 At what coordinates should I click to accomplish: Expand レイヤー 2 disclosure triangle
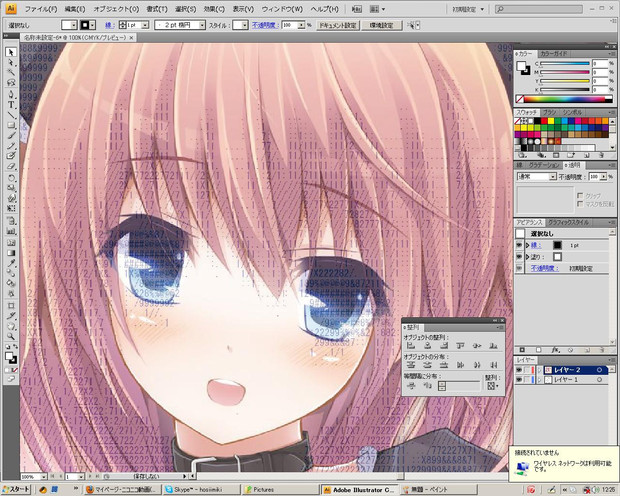click(x=540, y=370)
